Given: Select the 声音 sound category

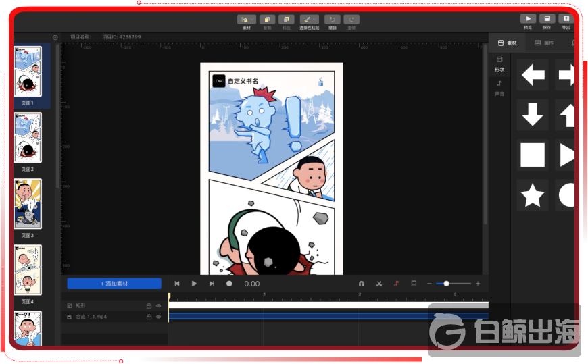Looking at the screenshot, I should pos(499,88).
